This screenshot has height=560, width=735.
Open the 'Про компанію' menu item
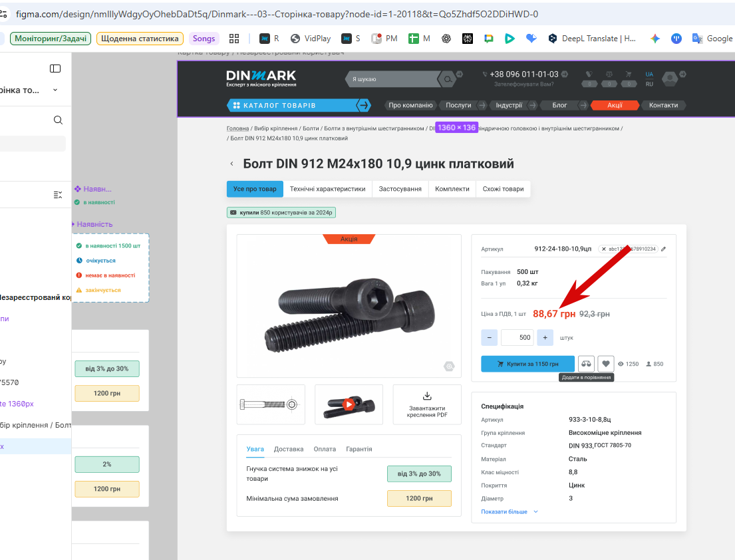tap(410, 106)
